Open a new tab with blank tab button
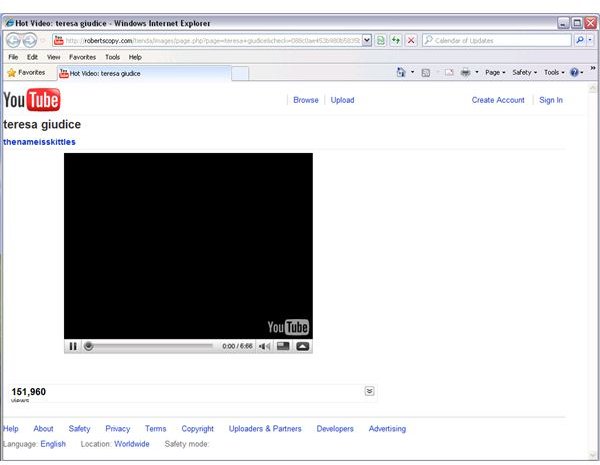 (240, 73)
